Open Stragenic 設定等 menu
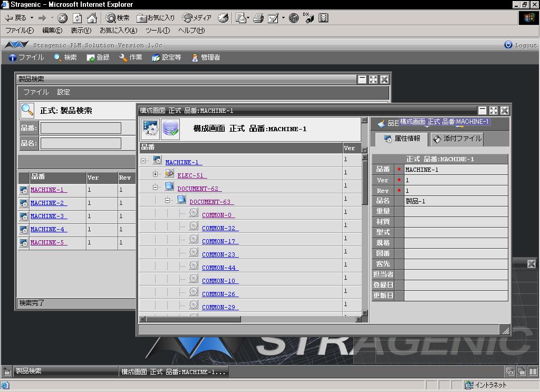Image resolution: width=540 pixels, height=392 pixels. [x=166, y=57]
